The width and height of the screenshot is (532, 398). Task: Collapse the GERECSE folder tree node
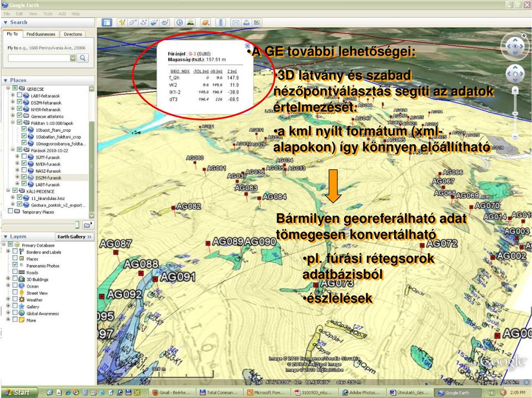tap(8, 88)
